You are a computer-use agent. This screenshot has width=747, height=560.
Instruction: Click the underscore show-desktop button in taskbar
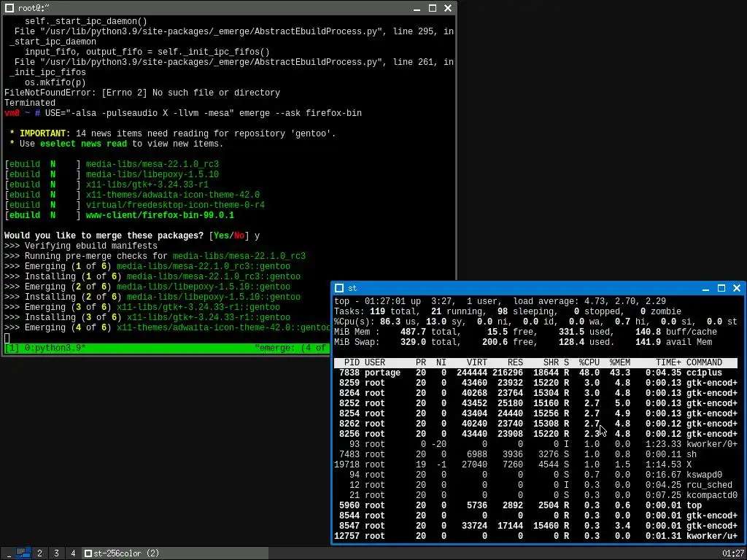point(8,553)
